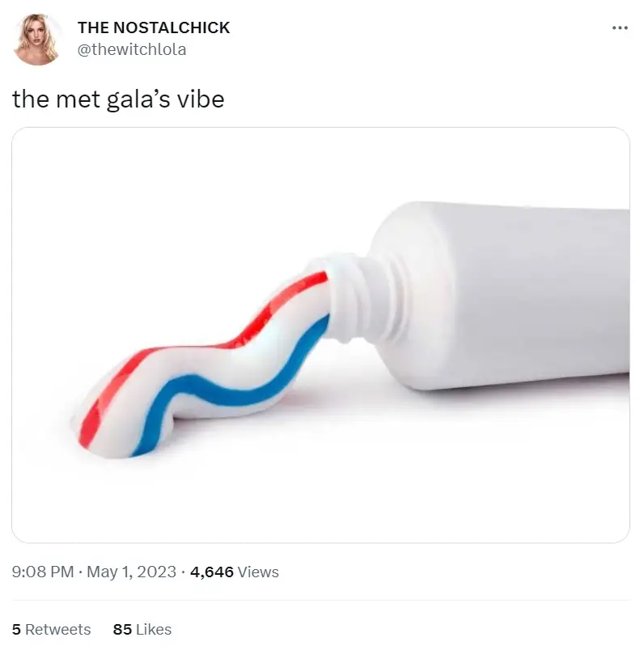
Task: Open the three-dot more options menu
Action: [x=620, y=27]
